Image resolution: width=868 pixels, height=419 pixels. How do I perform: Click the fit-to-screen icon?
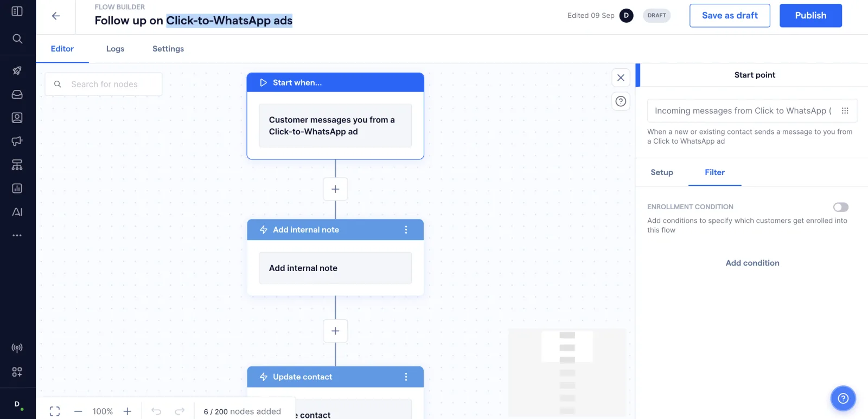coord(55,411)
